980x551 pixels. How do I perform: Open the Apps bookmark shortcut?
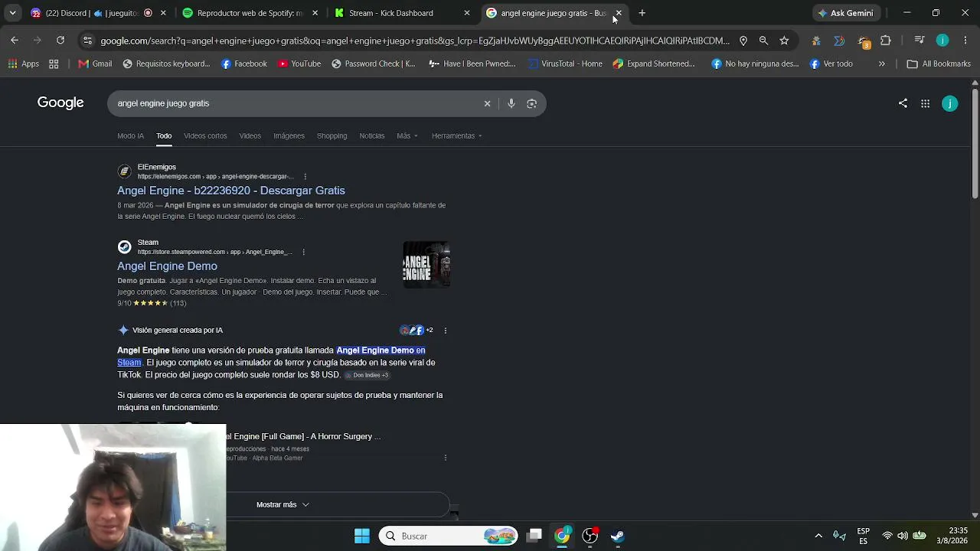[23, 64]
